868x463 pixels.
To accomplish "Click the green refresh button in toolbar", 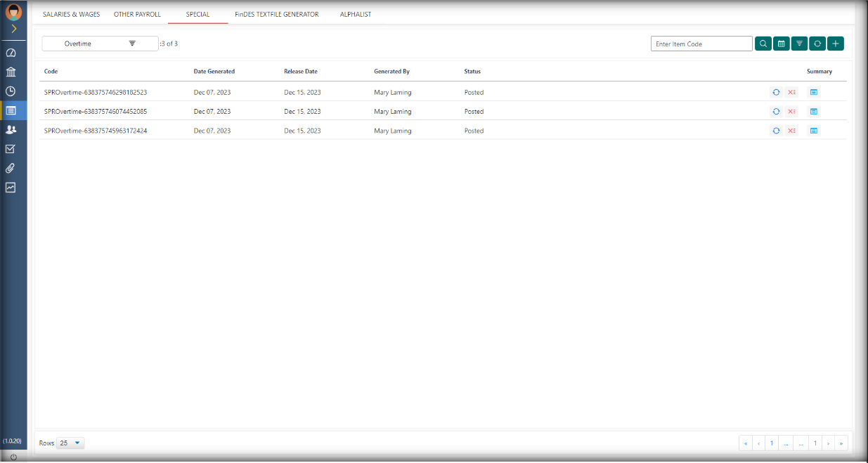I will click(817, 44).
